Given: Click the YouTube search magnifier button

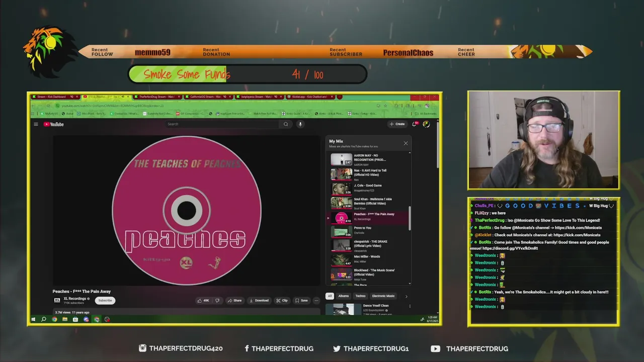Looking at the screenshot, I should [x=286, y=124].
